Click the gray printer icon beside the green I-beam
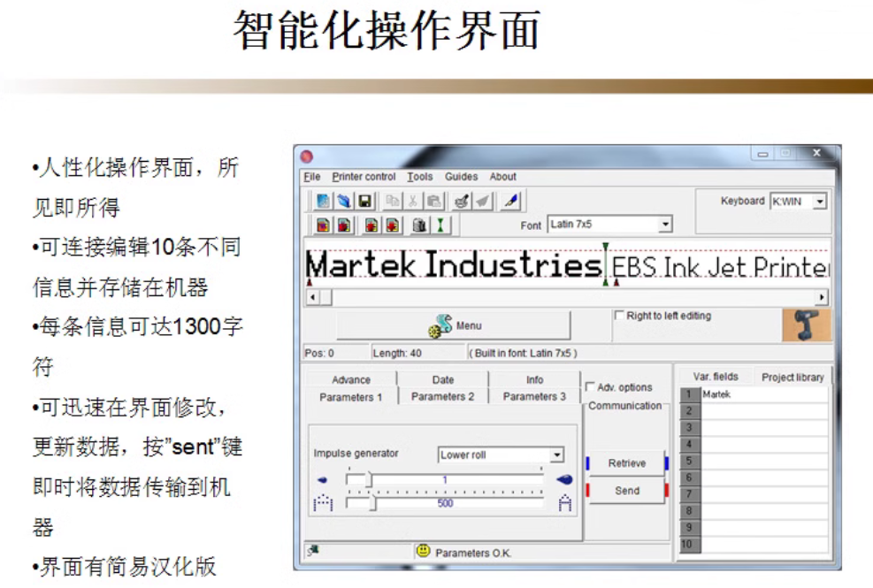 [x=419, y=225]
